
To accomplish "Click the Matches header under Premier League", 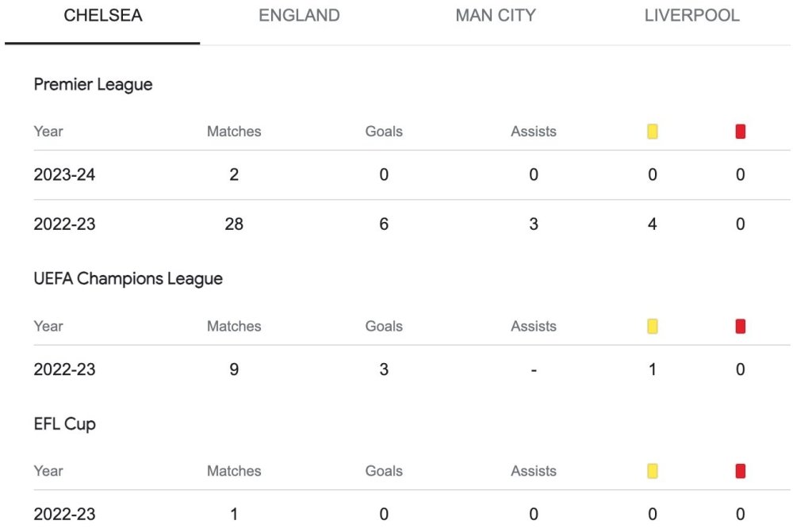I will (234, 132).
